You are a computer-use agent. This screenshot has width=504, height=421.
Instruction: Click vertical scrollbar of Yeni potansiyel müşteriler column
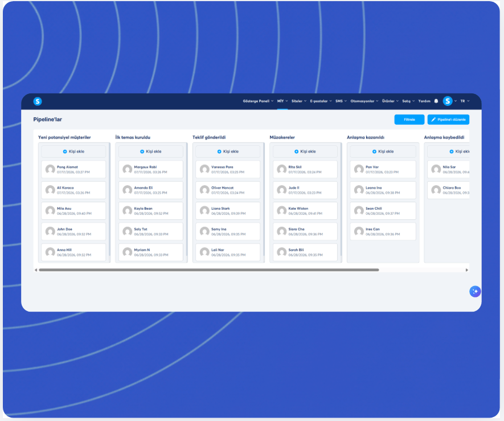109,199
